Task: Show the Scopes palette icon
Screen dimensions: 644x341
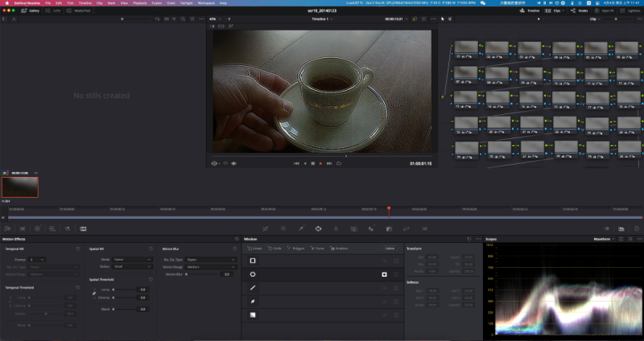Action: pyautogui.click(x=621, y=229)
